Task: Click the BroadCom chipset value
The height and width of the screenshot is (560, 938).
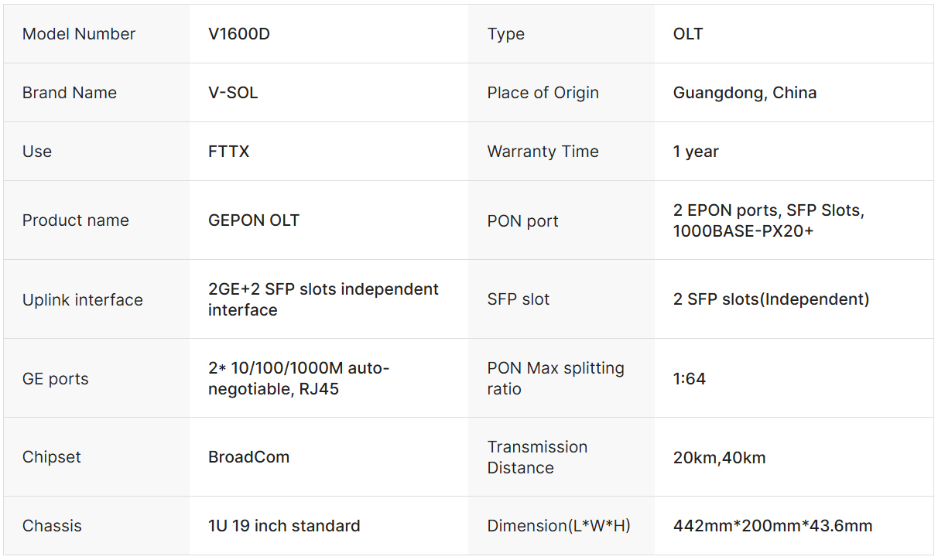Action: 249,457
